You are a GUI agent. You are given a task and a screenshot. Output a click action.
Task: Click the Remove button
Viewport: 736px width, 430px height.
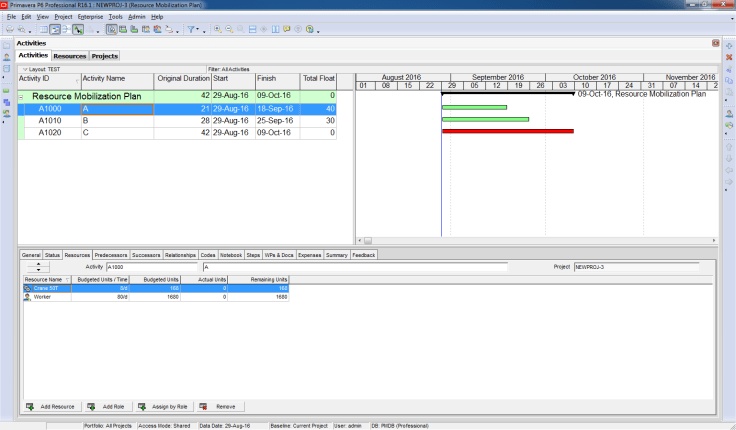219,407
